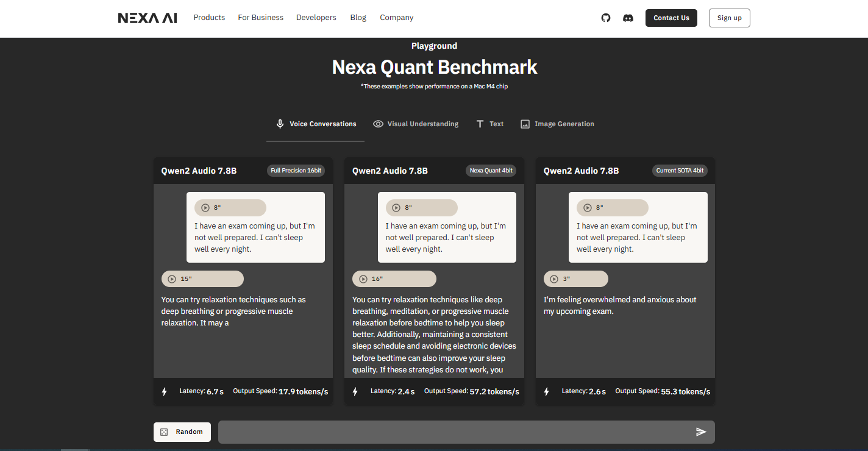Play the 8" prompt audio in Current SOTA card

[588, 208]
